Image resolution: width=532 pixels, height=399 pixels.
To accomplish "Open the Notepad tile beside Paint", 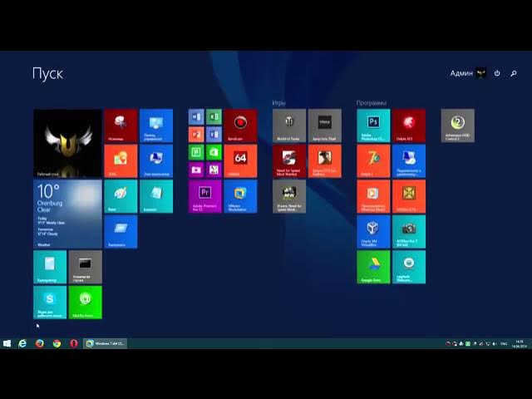I will pos(156,196).
